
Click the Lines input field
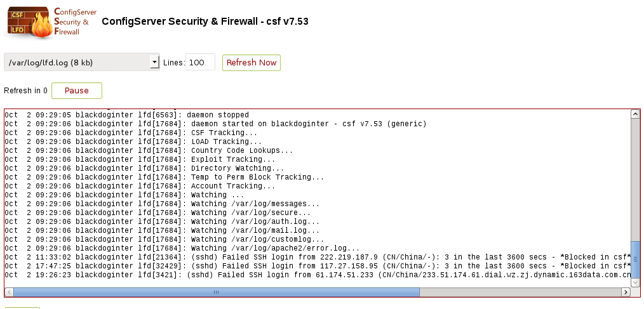[201, 62]
